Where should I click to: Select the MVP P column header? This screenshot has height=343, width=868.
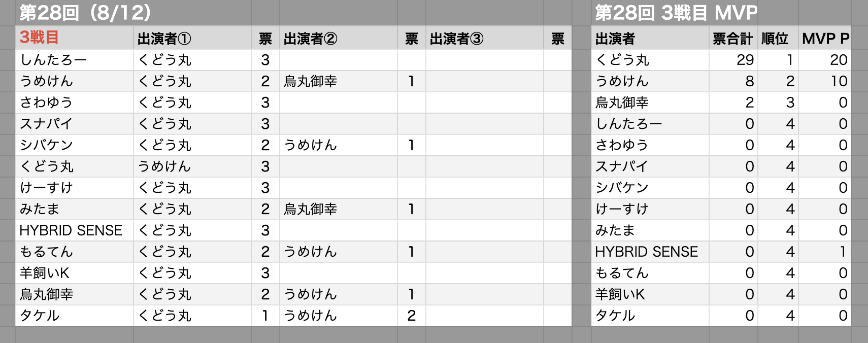825,38
